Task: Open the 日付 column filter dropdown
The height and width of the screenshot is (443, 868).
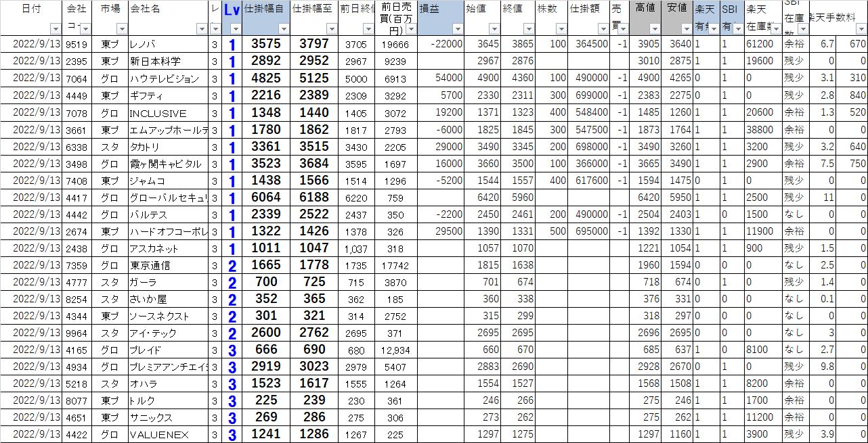Action: (56, 29)
